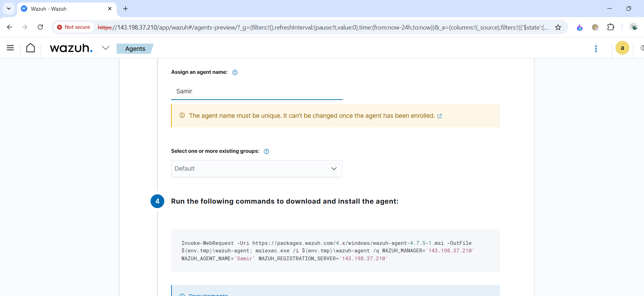This screenshot has width=644, height=296.
Task: Show help for agent name field
Action: (x=235, y=72)
